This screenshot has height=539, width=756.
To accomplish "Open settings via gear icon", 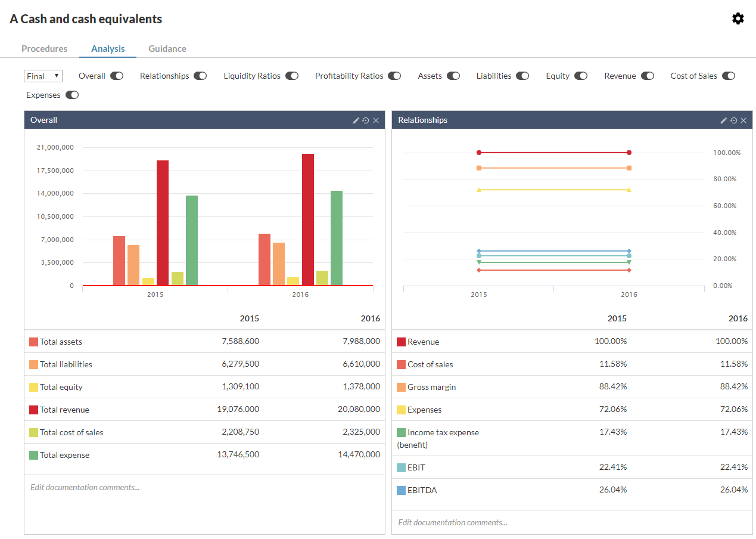I will pyautogui.click(x=738, y=18).
